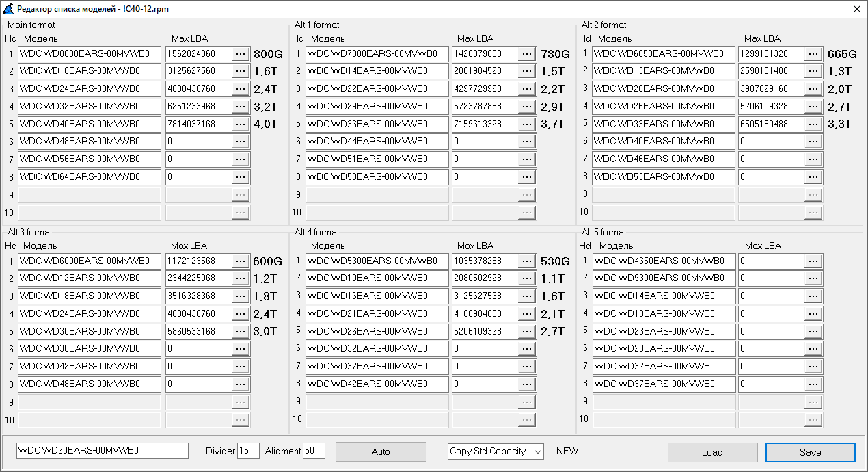Click Max LBA field 5206109328 in Alt 4 format

(485, 332)
